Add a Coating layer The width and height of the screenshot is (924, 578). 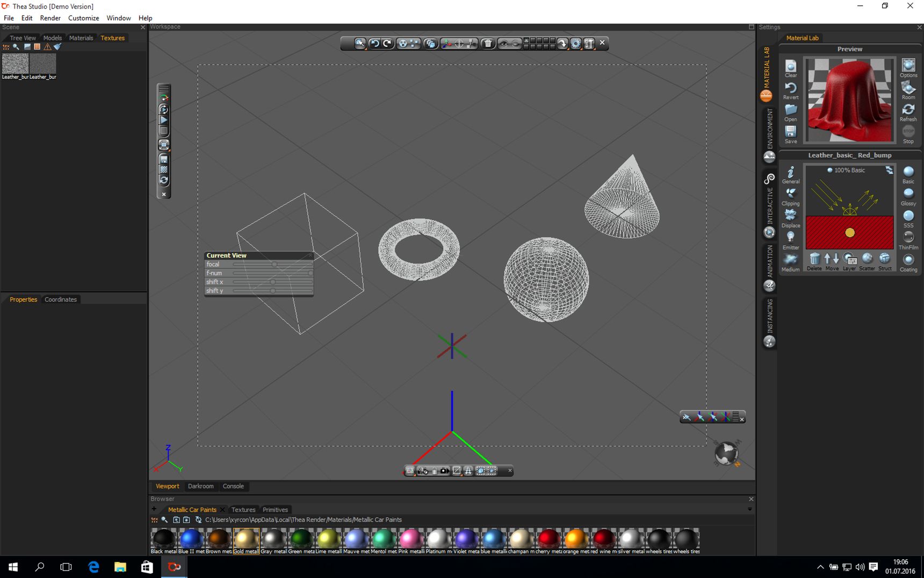click(x=908, y=262)
